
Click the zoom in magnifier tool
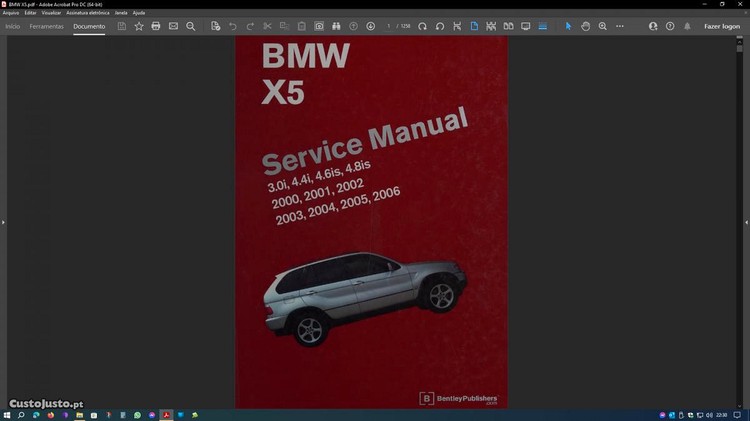coord(603,26)
